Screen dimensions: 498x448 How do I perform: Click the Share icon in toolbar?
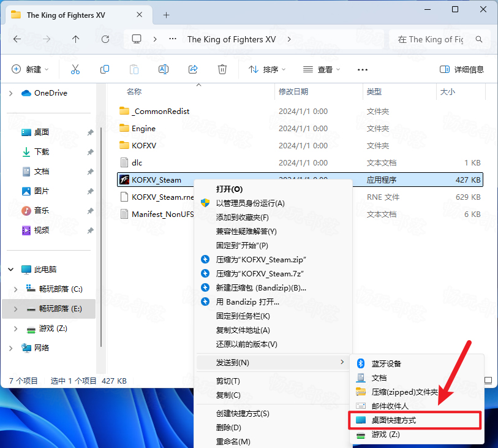[193, 69]
